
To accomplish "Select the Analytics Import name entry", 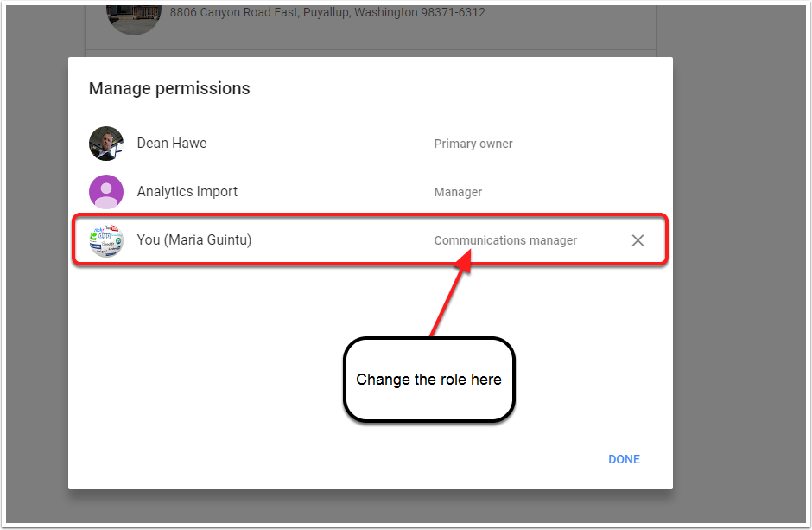I will click(x=187, y=192).
